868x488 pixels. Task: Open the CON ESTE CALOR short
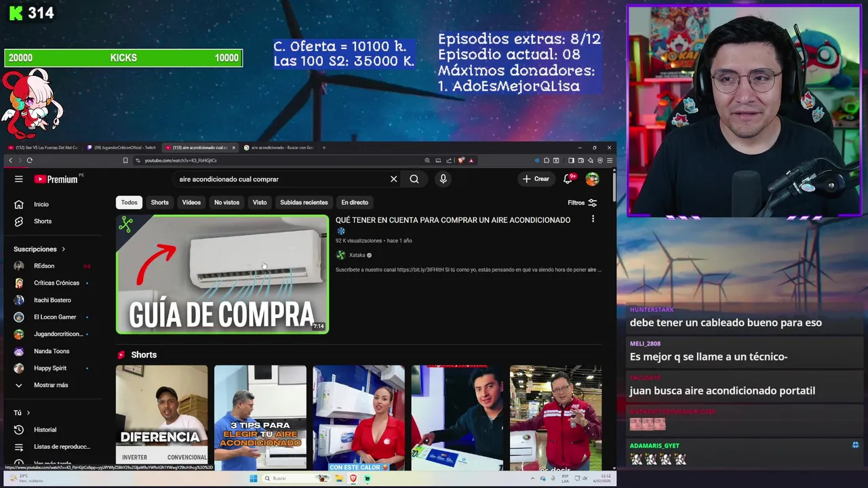click(x=359, y=418)
